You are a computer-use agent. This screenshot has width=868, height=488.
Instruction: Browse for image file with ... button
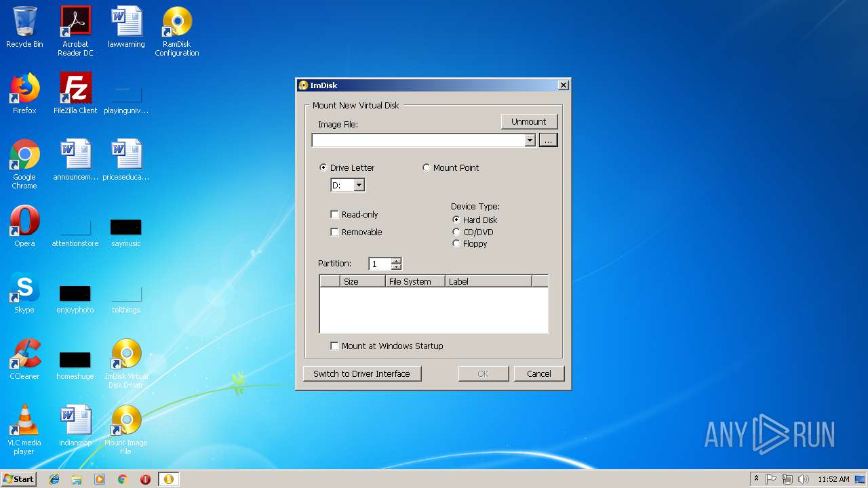pyautogui.click(x=548, y=140)
